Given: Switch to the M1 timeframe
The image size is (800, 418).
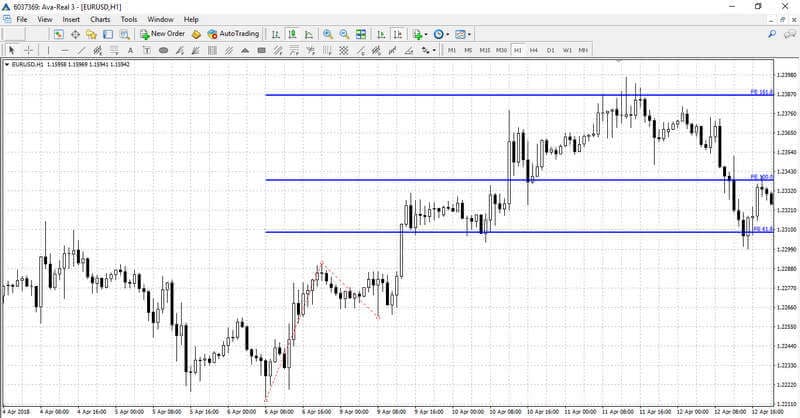Looking at the screenshot, I should pos(452,50).
